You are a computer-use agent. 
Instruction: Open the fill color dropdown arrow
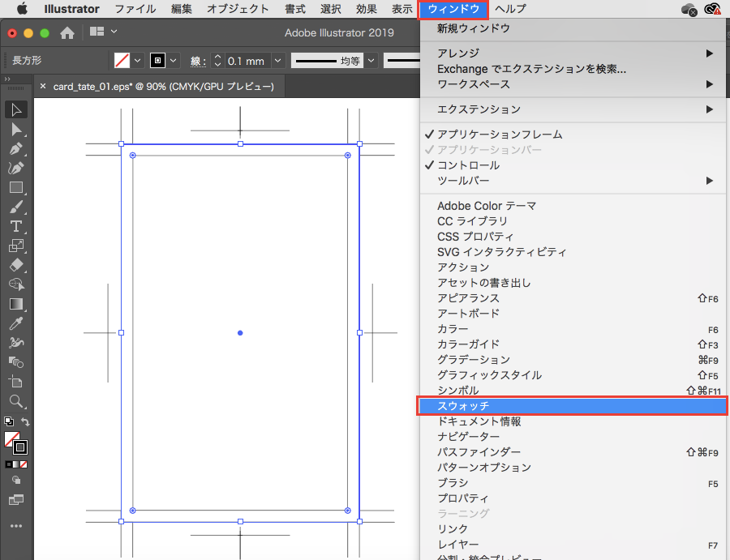click(137, 61)
